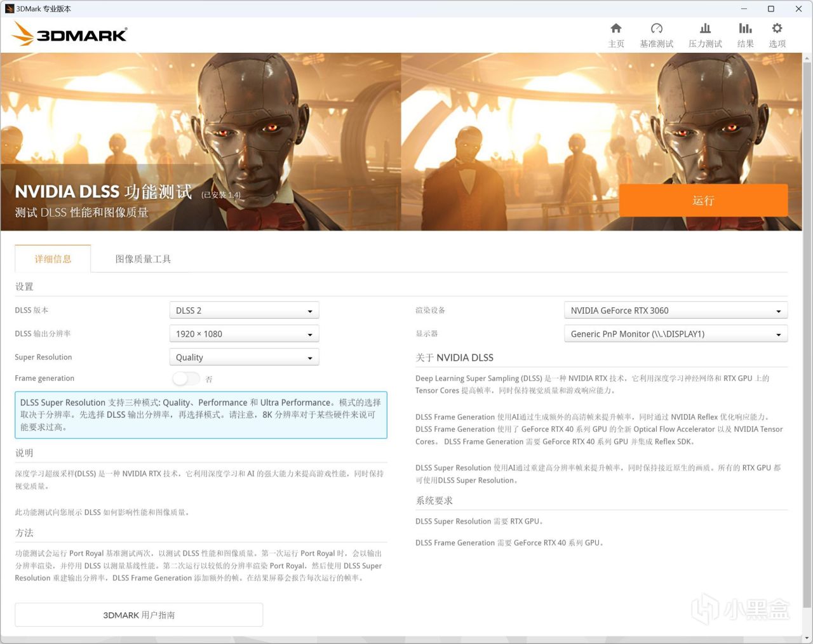Click the scrollbar down arrow
813x644 pixels.
pos(807,637)
